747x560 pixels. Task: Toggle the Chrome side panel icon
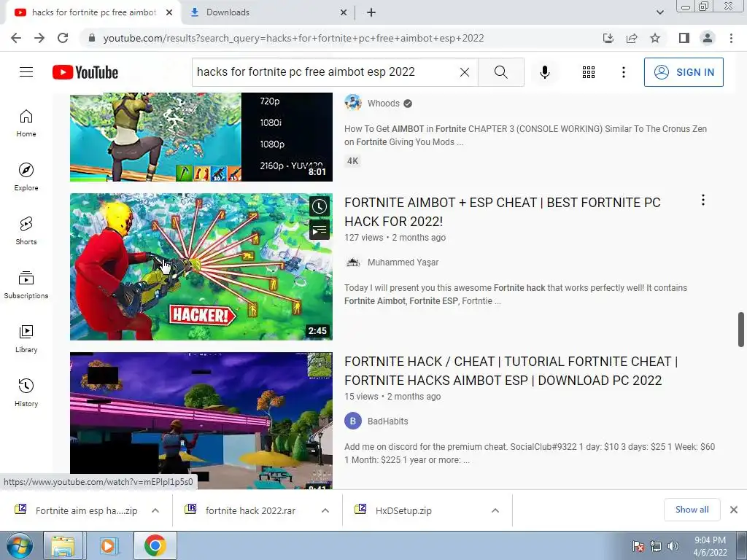coord(684,38)
